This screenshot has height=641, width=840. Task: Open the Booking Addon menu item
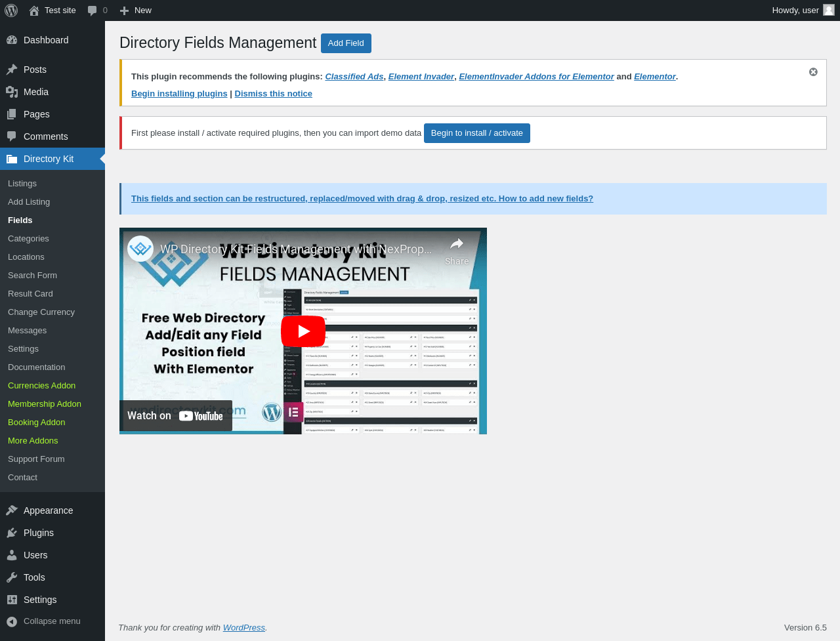37,423
